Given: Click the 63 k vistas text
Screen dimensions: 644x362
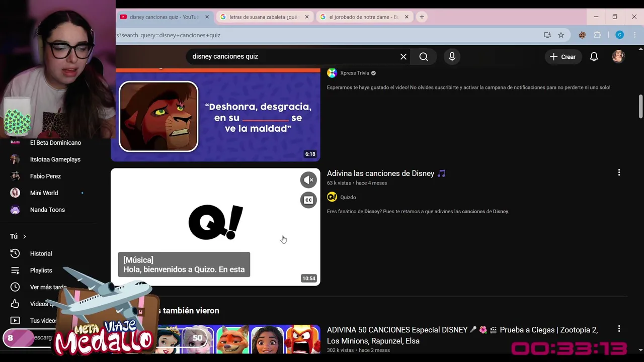Looking at the screenshot, I should (x=339, y=183).
